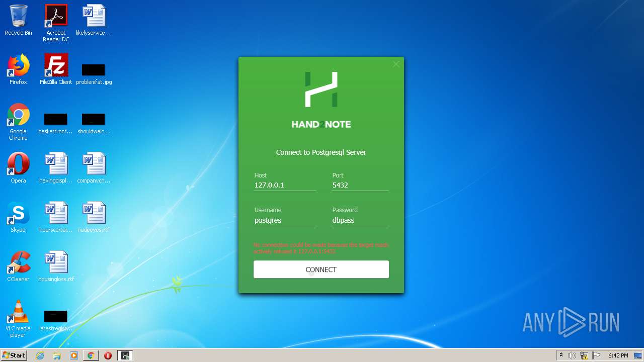Select the havingdispl Word document

coord(56,168)
